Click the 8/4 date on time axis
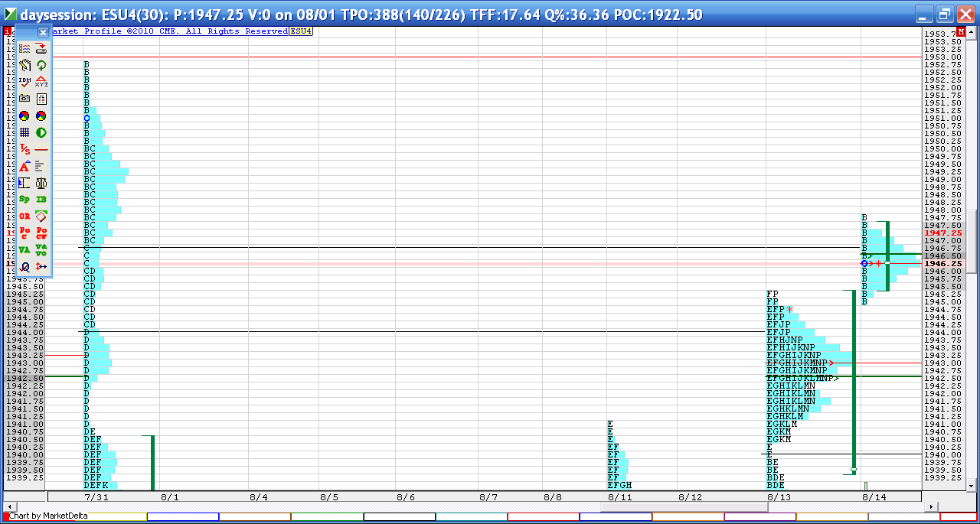Viewport: 980px width, 524px height. tap(259, 496)
